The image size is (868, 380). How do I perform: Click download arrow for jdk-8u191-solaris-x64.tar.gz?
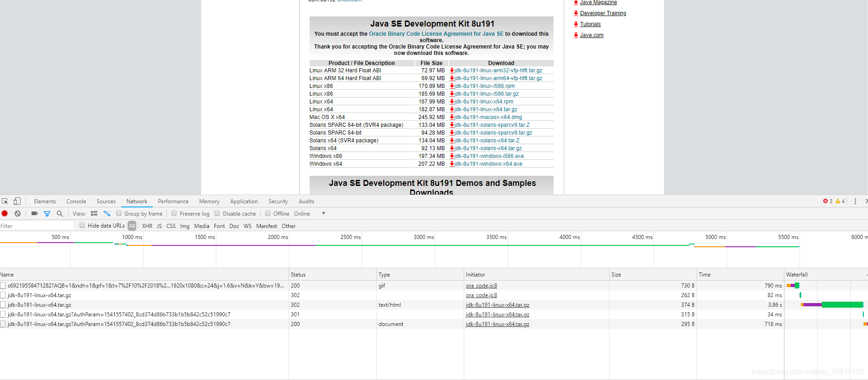[x=452, y=148]
